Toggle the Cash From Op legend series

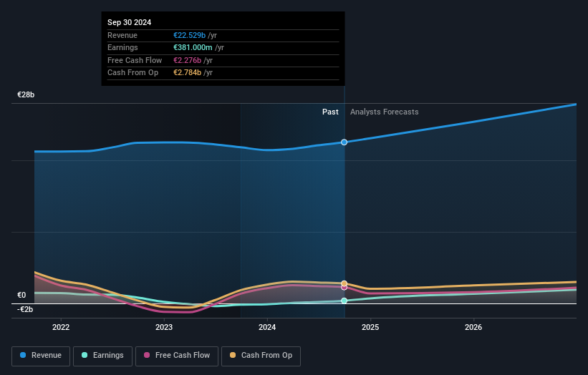coord(261,356)
